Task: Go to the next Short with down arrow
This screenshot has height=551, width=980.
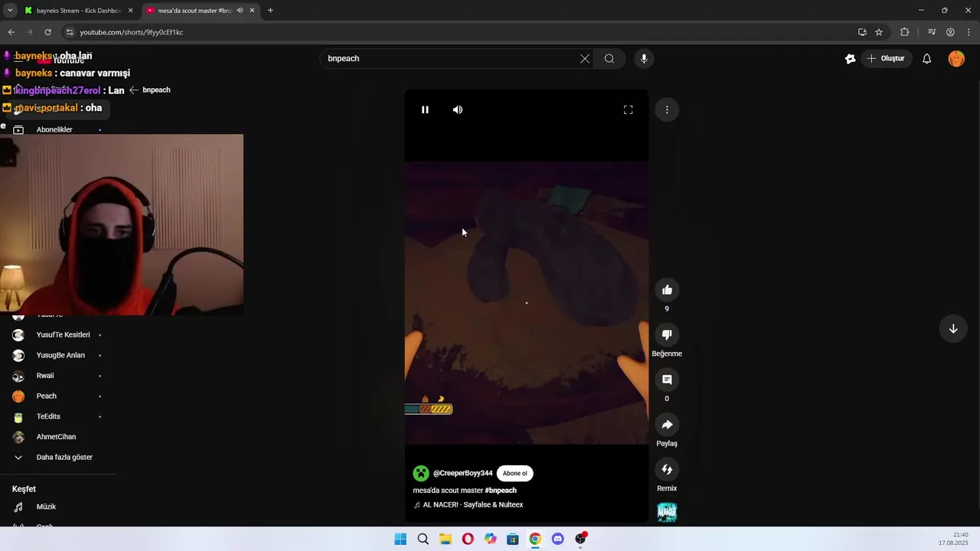Action: (953, 328)
